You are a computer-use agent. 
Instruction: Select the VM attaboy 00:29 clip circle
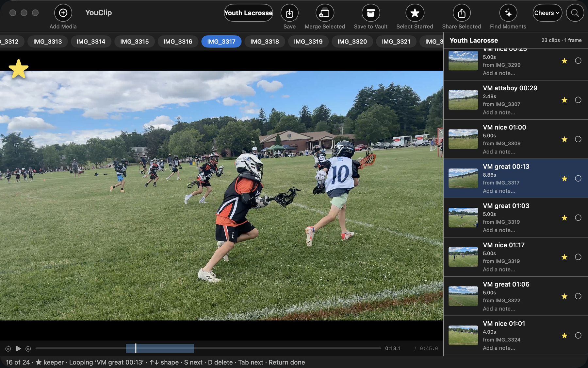coord(578,100)
